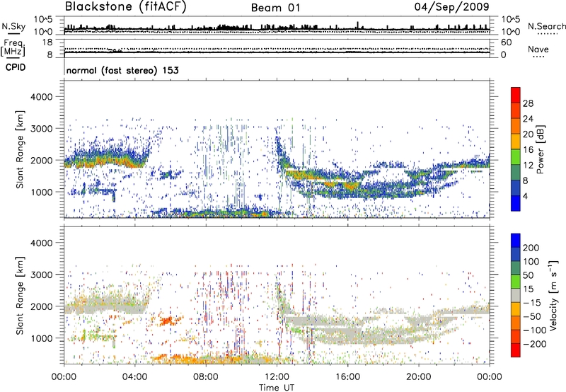
Task: Click the 'Beam 01' label
Action: point(276,8)
